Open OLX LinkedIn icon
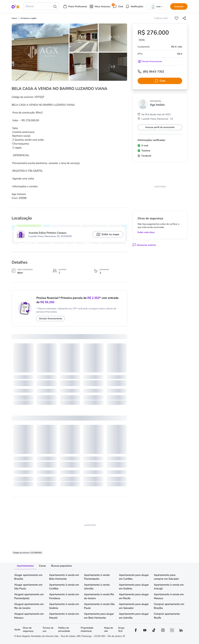The image size is (199, 644). (x=181, y=630)
